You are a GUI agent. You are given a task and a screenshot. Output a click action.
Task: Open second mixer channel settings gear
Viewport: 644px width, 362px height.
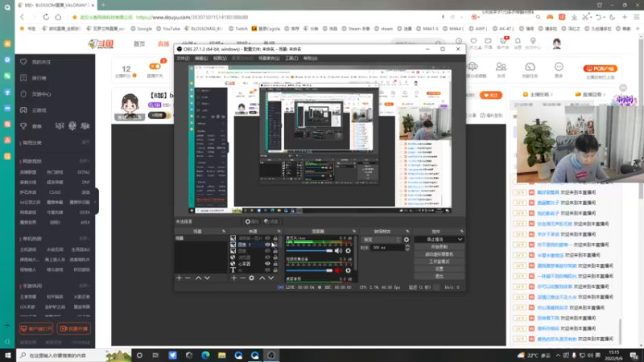coord(349,270)
